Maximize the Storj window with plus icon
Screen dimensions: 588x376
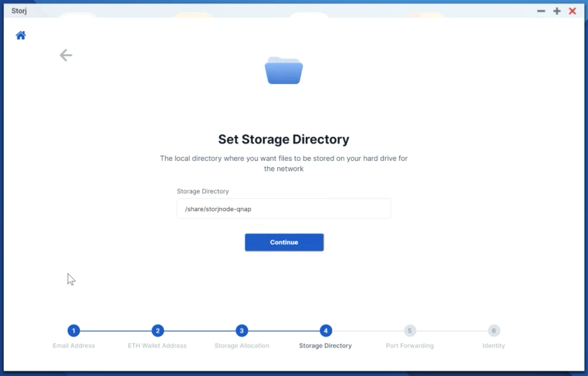(x=557, y=11)
